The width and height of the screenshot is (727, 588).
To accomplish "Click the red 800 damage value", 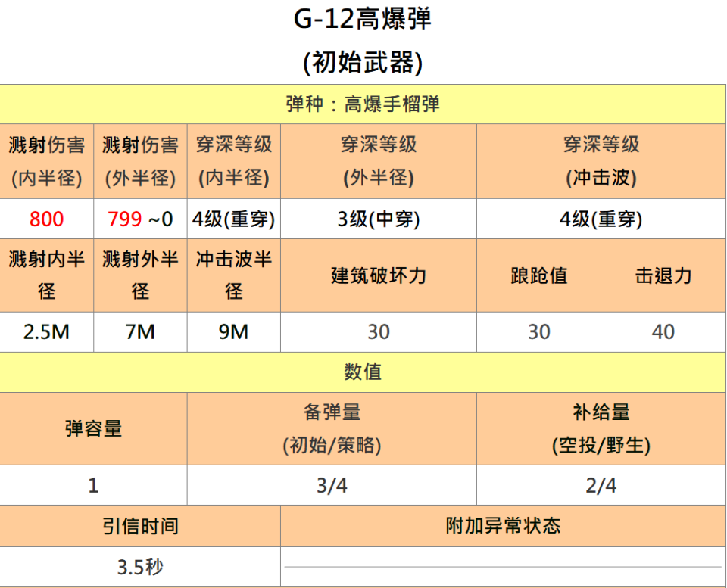I will (x=45, y=219).
